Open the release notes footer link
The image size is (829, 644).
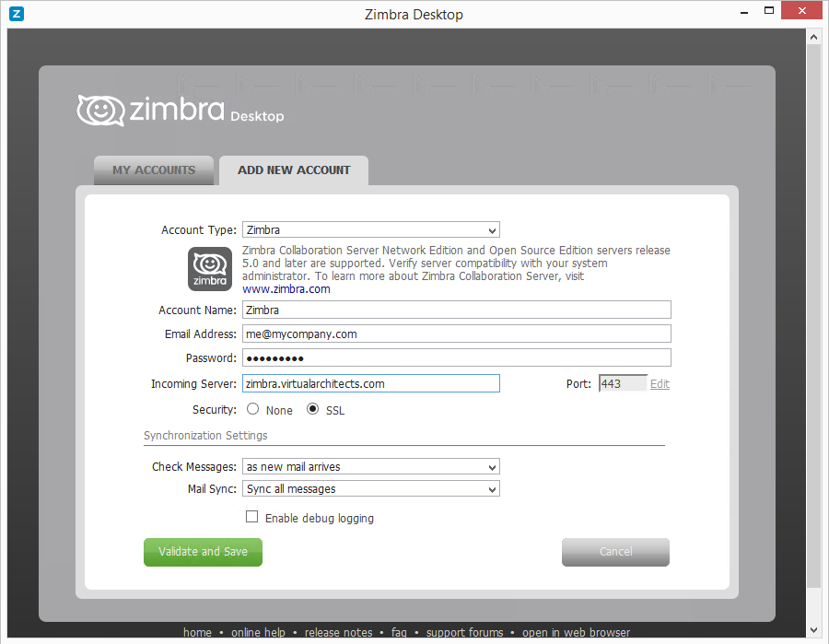[x=338, y=632]
